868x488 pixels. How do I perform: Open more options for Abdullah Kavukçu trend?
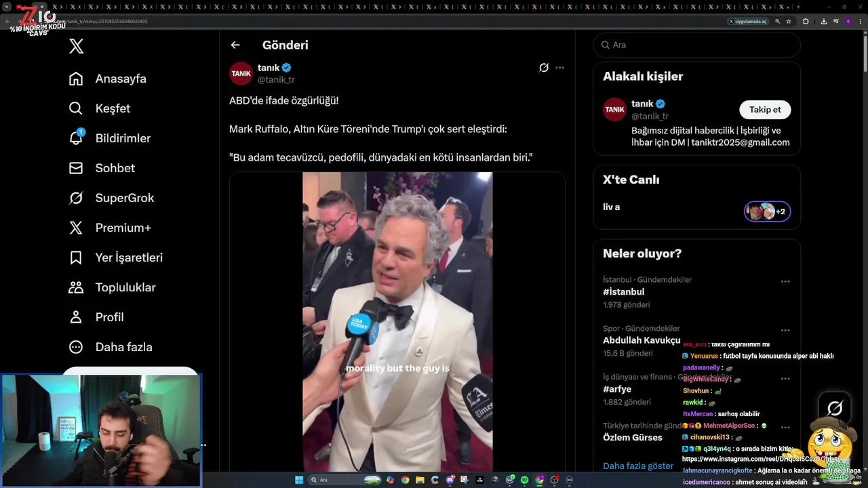(785, 330)
